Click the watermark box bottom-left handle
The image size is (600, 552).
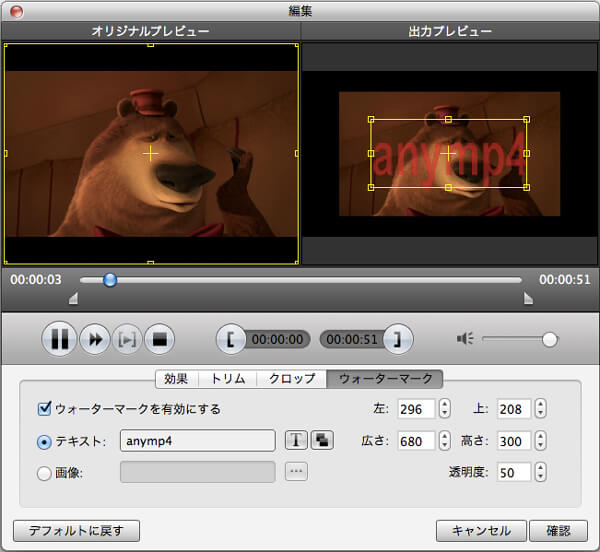point(371,187)
